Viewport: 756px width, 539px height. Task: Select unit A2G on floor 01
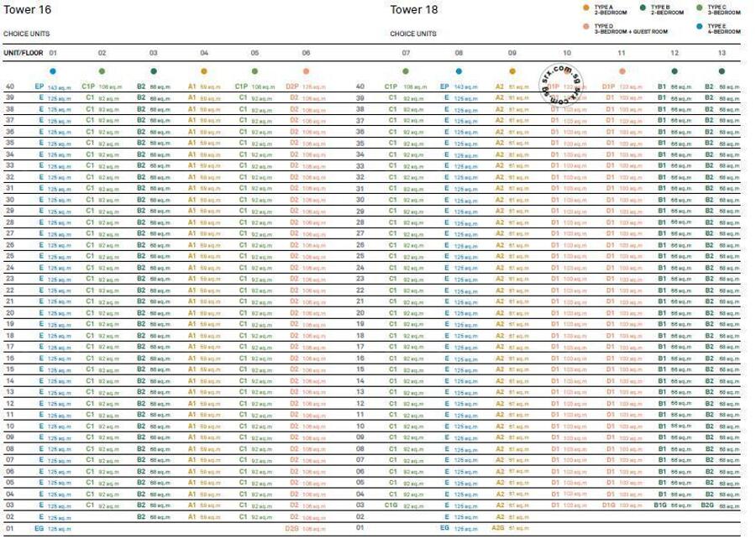pos(499,529)
